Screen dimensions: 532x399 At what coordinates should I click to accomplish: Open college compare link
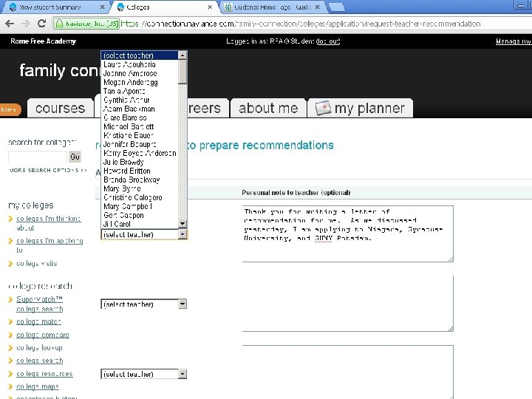[x=43, y=335]
